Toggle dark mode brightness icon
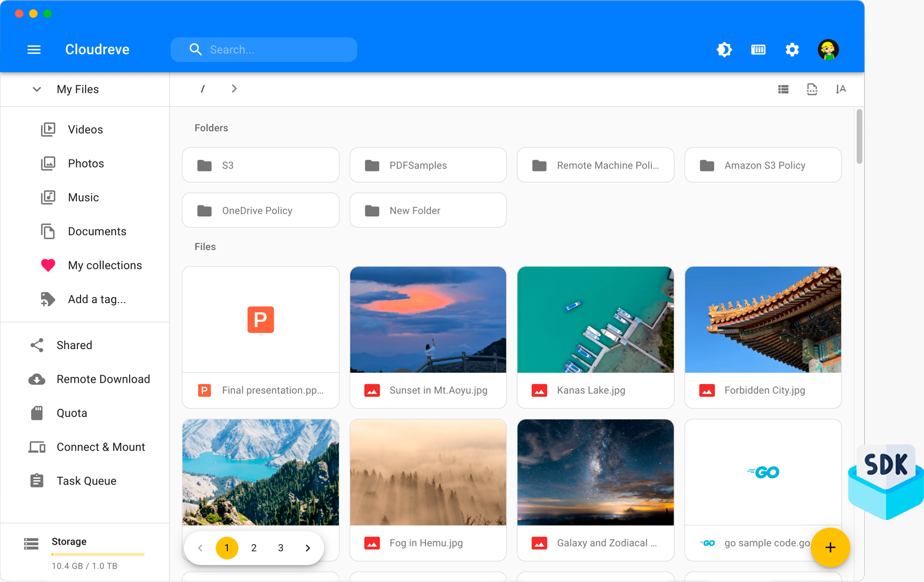924x582 pixels. pyautogui.click(x=724, y=49)
